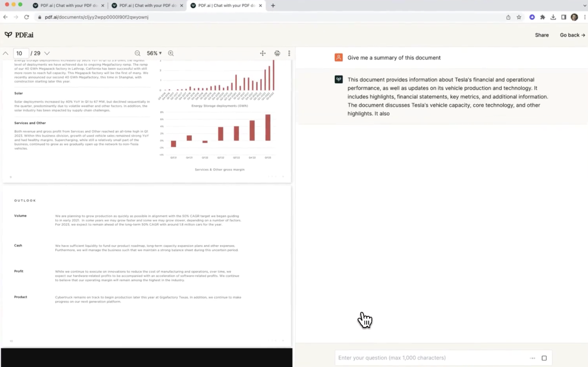Click the 'Services & Other gross margin' caption
Screen dimensions: 588x367
tap(219, 169)
